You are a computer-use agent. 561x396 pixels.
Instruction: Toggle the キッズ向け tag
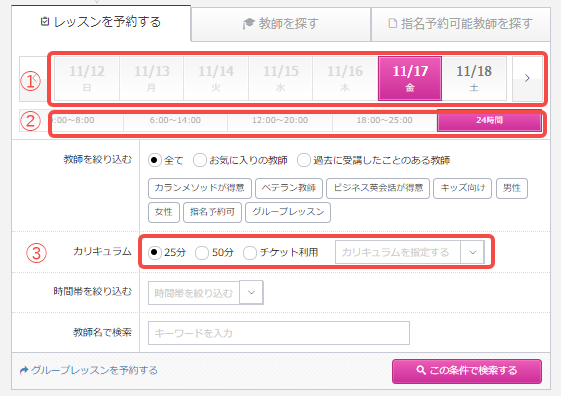462,188
